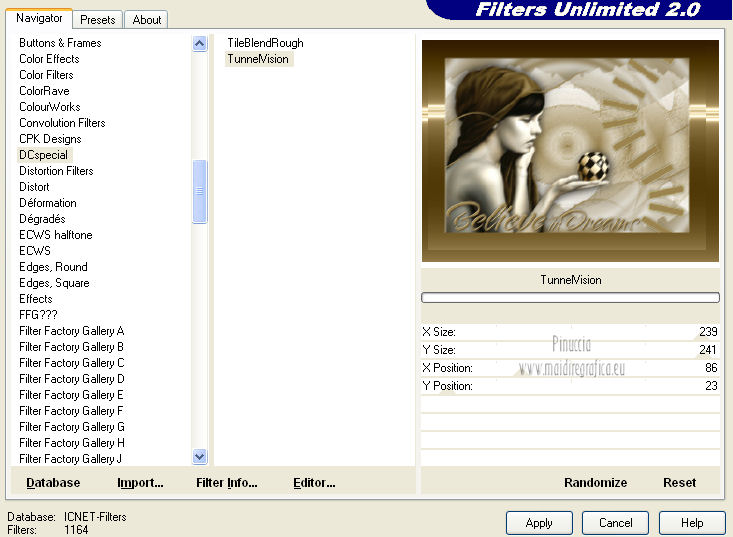Select the Dégradés category
The height and width of the screenshot is (537, 733).
(x=42, y=219)
